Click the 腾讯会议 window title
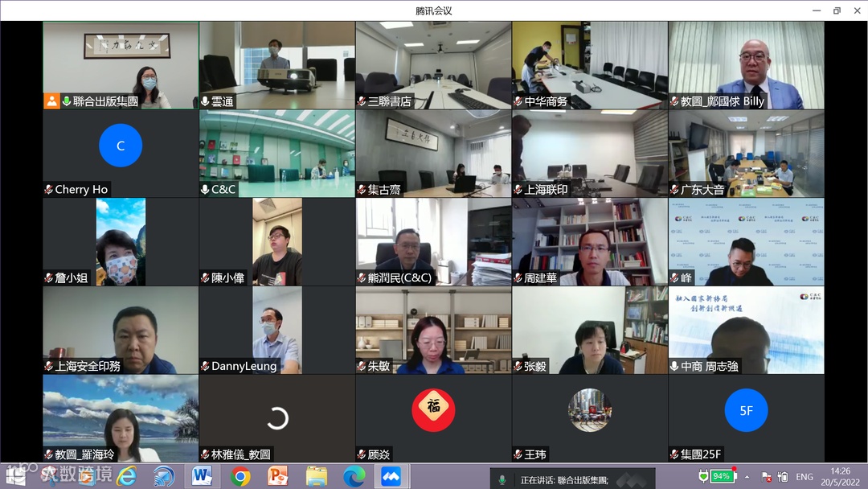The width and height of the screenshot is (868, 489). coord(433,10)
